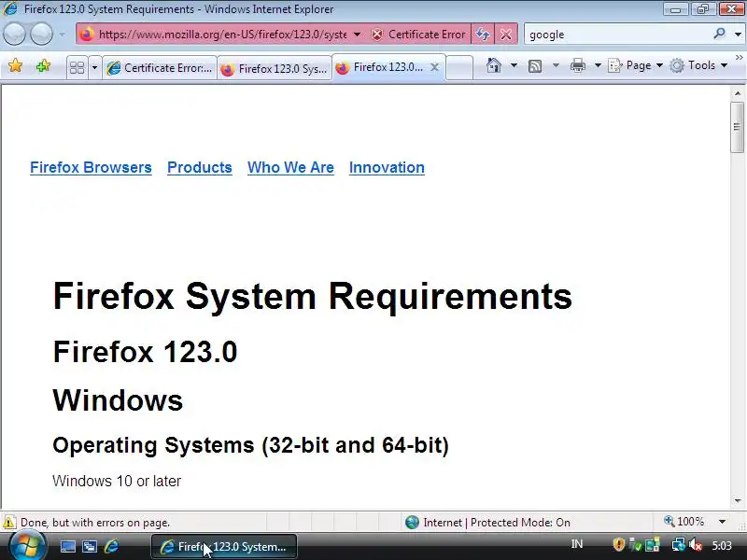Click the Show Desktop quick launch icon

(x=67, y=546)
